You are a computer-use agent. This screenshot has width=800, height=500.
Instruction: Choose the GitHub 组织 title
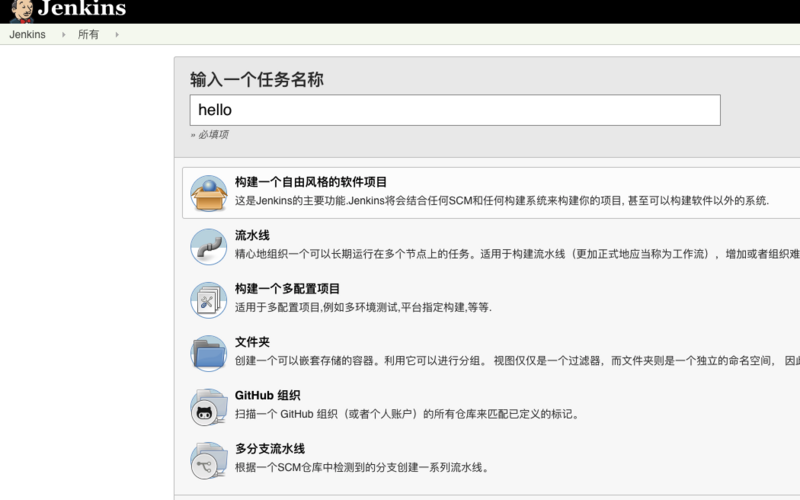point(267,395)
